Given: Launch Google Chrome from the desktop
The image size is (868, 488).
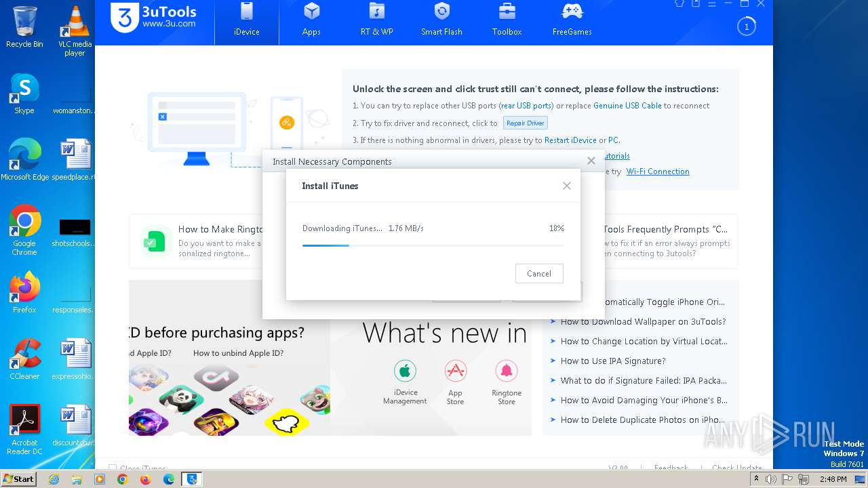Looking at the screenshot, I should [24, 230].
